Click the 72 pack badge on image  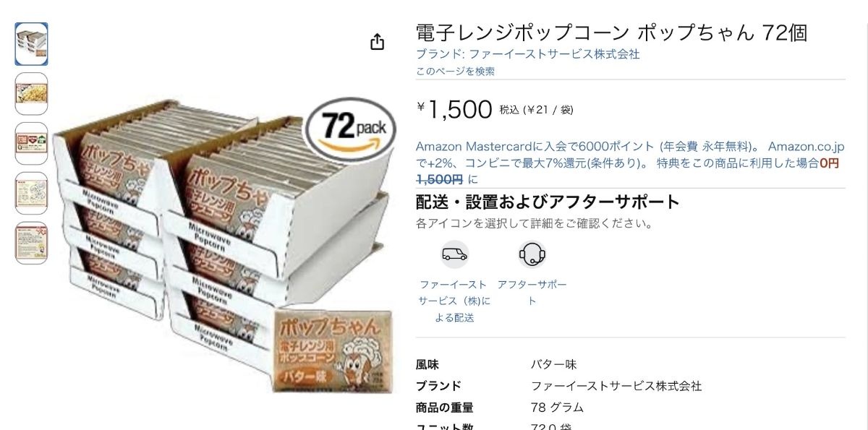(x=351, y=129)
